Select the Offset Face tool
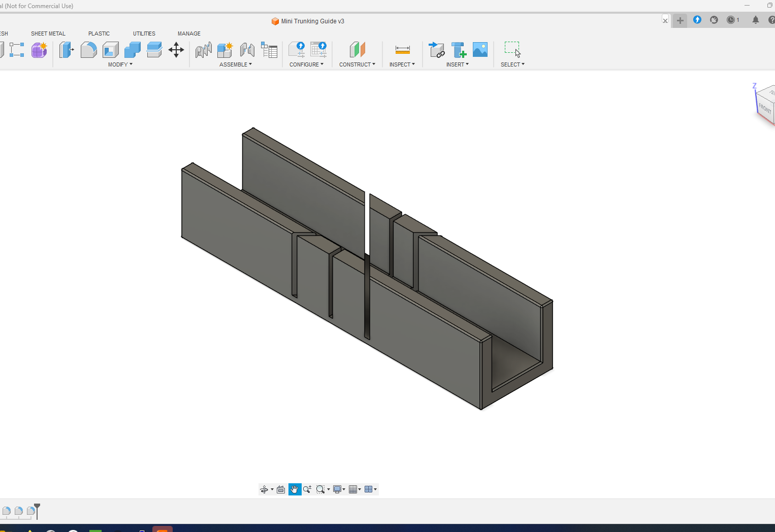The height and width of the screenshot is (532, 775). tap(154, 50)
